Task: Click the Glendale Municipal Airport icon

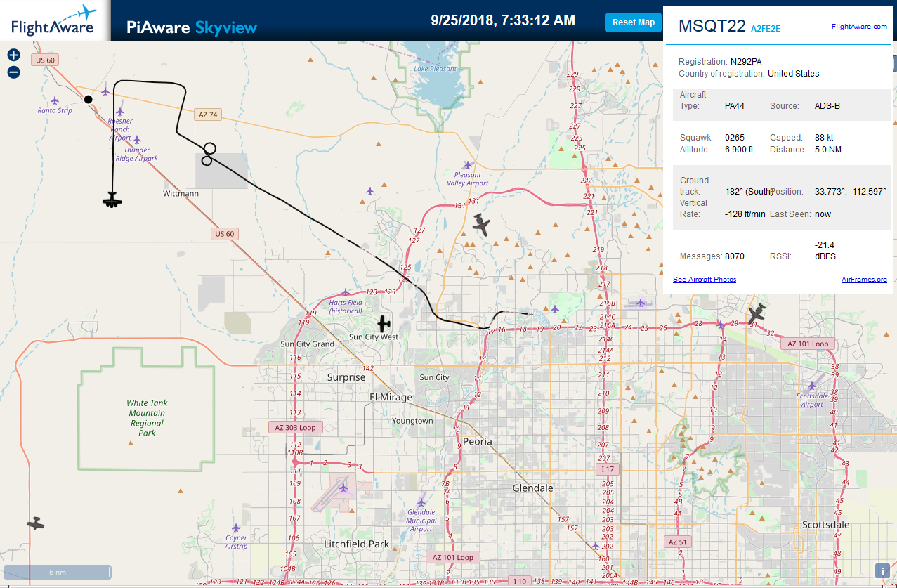Action: tap(421, 502)
